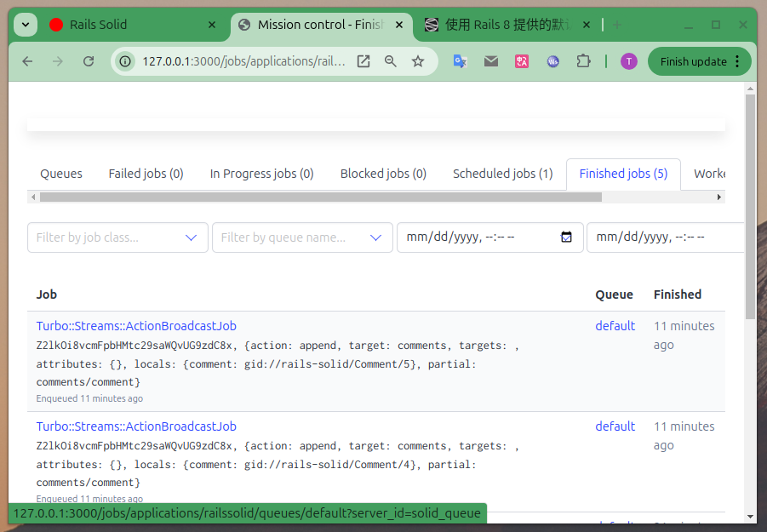The width and height of the screenshot is (767, 532).
Task: Click the second date range input field
Action: (x=665, y=237)
